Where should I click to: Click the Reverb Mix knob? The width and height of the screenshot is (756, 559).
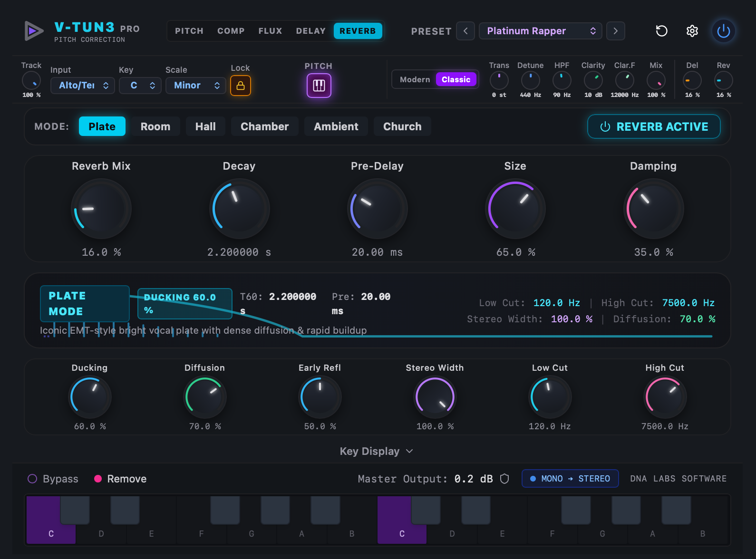(101, 209)
